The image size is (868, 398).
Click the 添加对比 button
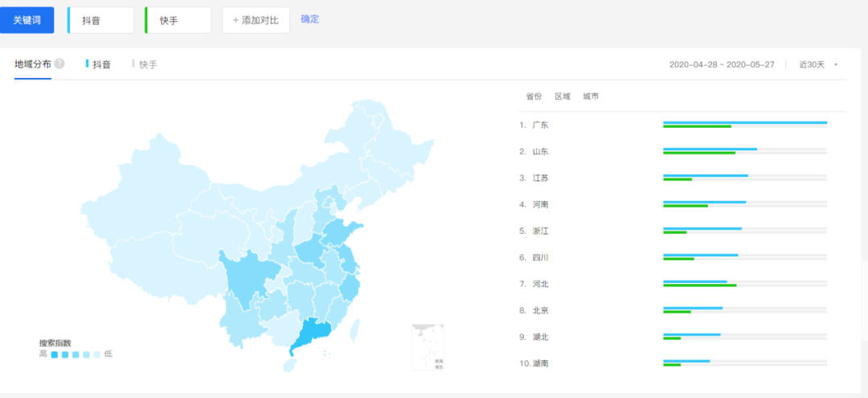[256, 20]
